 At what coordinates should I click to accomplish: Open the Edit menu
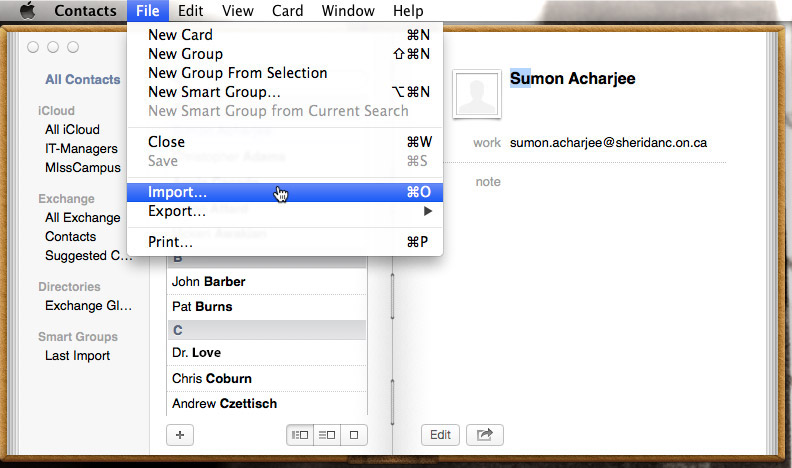tap(190, 11)
